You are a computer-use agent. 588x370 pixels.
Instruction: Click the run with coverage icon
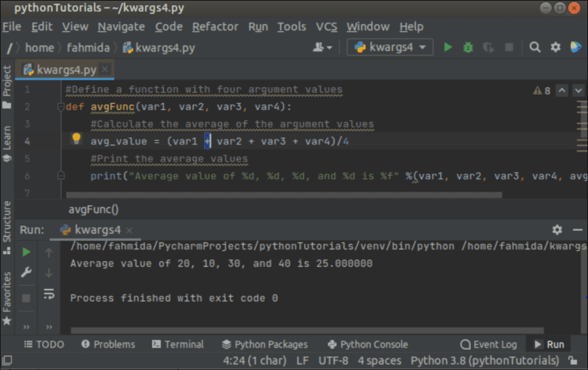click(489, 47)
